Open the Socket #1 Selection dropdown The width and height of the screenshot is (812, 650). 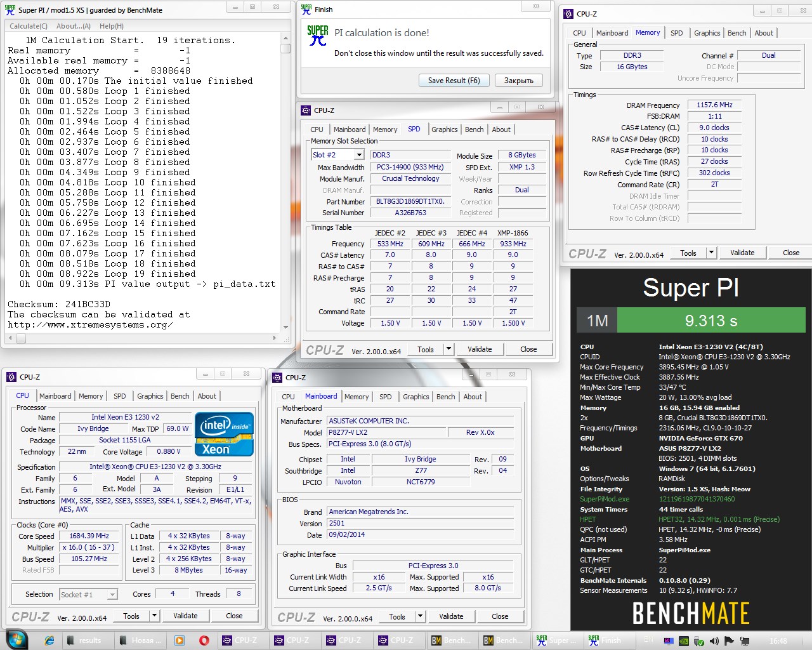89,595
